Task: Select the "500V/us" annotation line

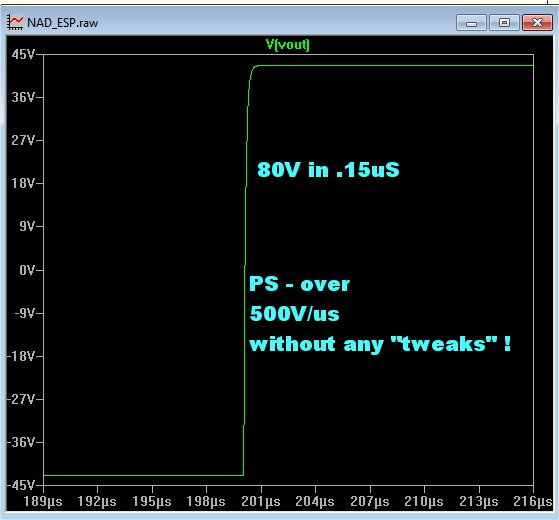Action: [294, 314]
